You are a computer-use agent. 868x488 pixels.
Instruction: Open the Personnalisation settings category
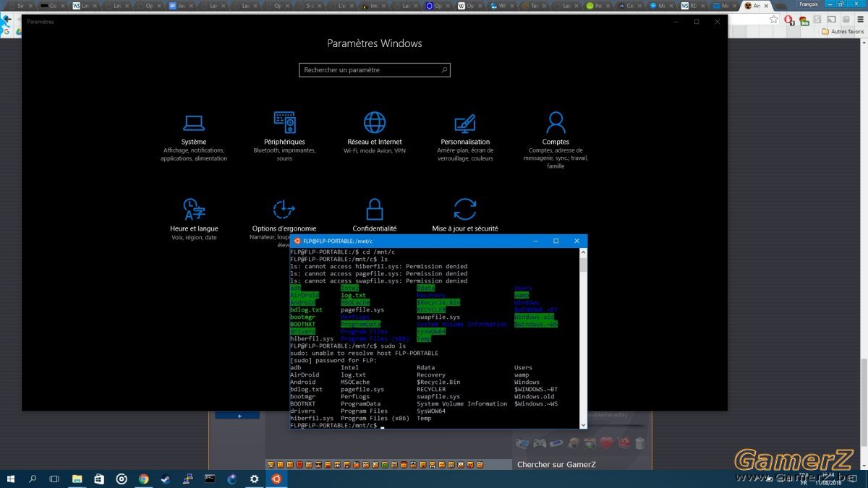pyautogui.click(x=465, y=137)
